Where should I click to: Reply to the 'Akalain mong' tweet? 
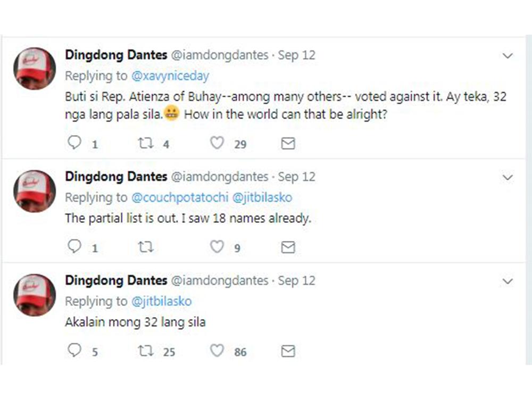click(75, 351)
